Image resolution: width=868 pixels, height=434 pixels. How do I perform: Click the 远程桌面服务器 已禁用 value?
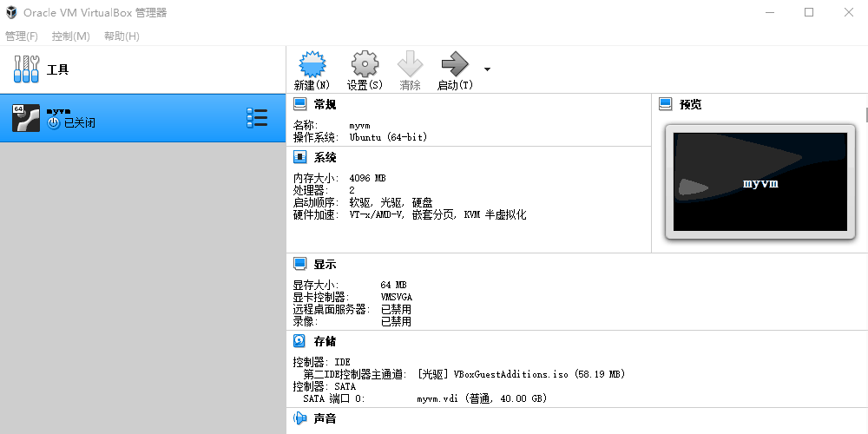(396, 310)
